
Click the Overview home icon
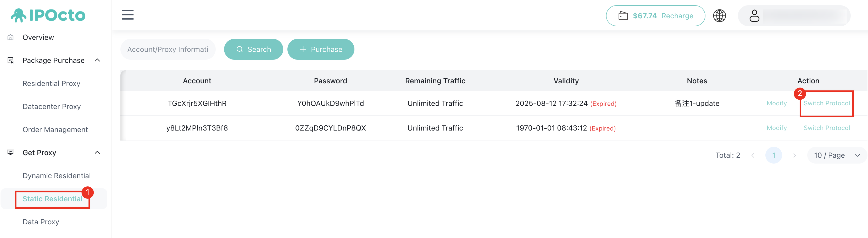tap(11, 37)
